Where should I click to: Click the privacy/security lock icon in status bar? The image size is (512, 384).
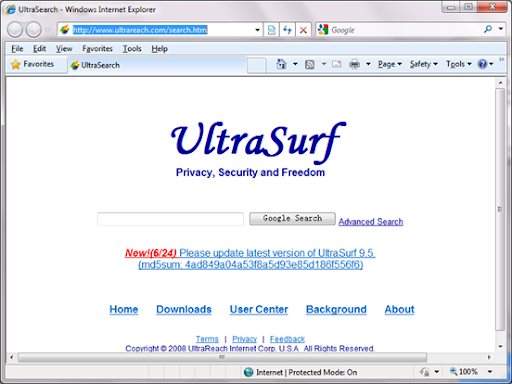point(425,372)
